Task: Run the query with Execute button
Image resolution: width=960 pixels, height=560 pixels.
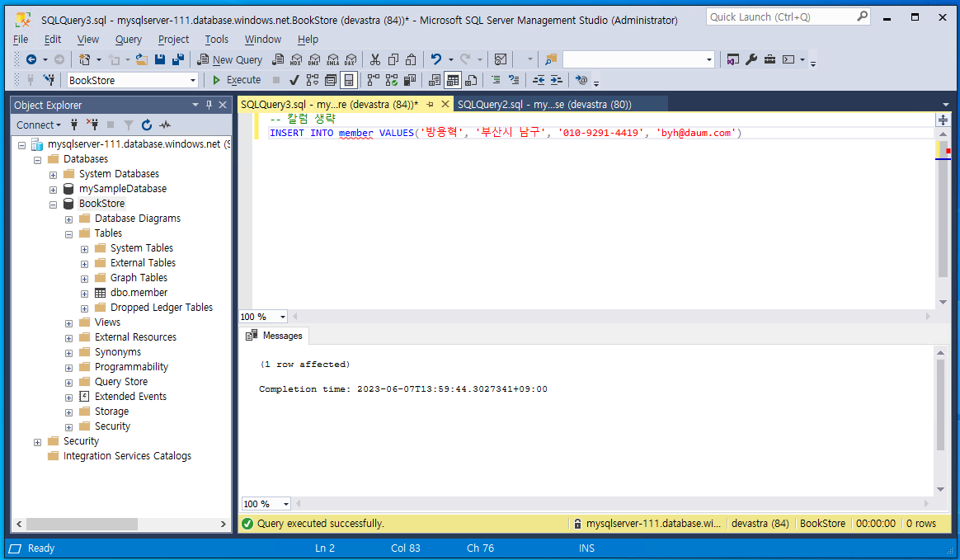Action: pyautogui.click(x=237, y=80)
